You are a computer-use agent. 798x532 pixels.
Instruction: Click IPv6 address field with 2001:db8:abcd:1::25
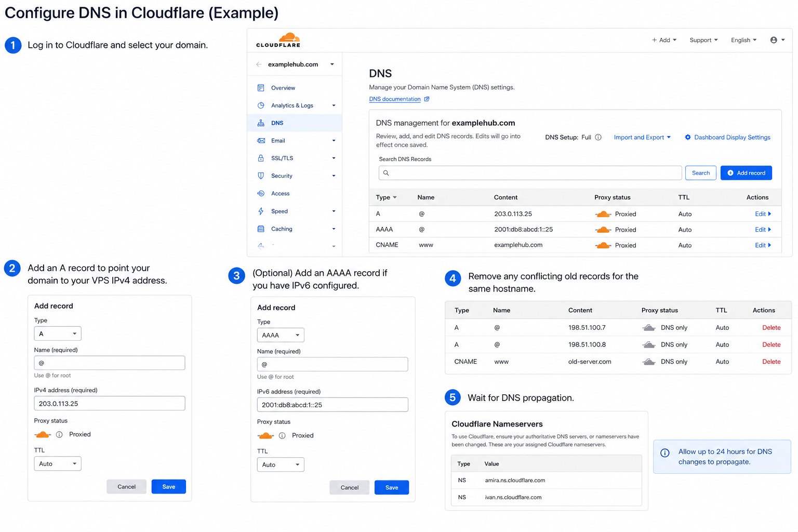click(x=332, y=405)
